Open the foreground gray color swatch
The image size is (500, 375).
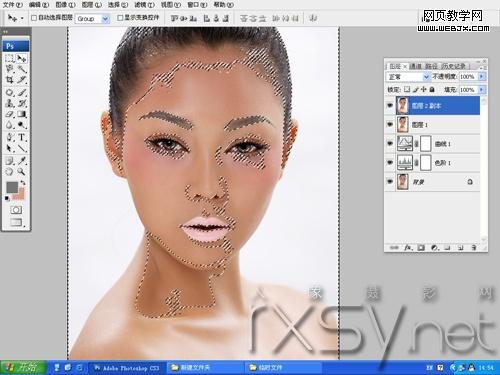pyautogui.click(x=12, y=188)
